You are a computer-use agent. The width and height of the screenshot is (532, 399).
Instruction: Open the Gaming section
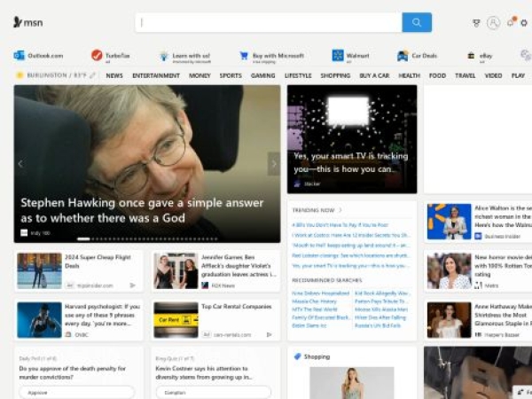click(263, 75)
